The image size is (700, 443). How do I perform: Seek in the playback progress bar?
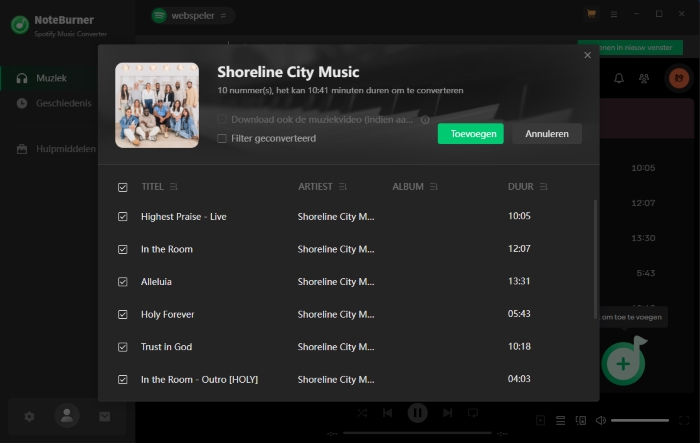point(417,433)
